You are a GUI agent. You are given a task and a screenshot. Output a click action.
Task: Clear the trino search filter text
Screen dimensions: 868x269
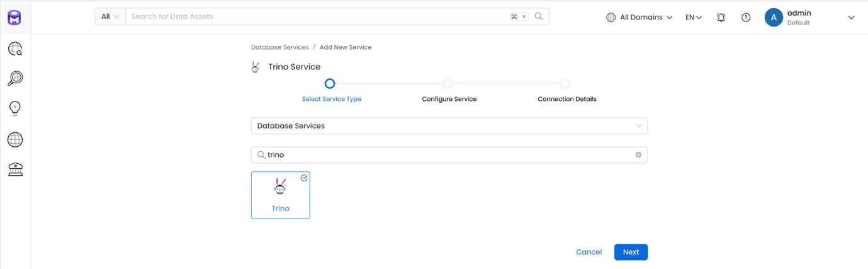coord(638,155)
